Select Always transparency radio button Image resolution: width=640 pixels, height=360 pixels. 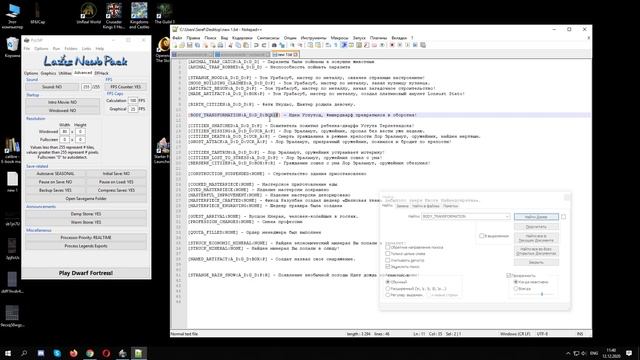click(x=516, y=289)
